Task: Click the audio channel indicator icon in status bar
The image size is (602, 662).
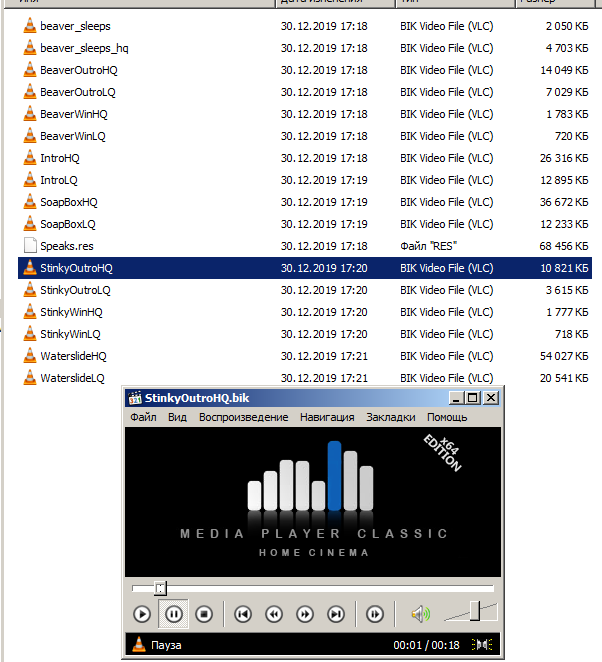Action: pyautogui.click(x=482, y=645)
